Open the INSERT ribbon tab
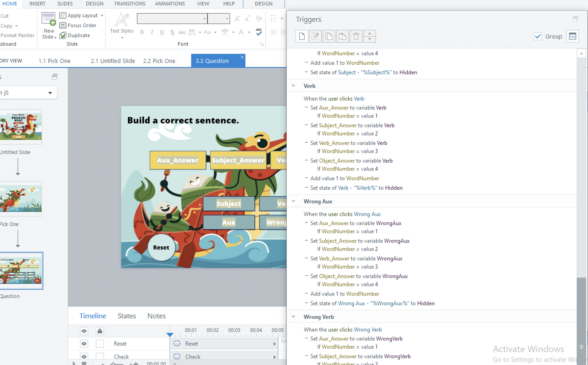588x365 pixels. [37, 4]
